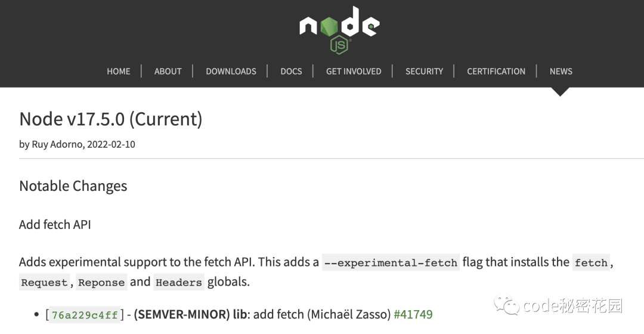Image resolution: width=644 pixels, height=334 pixels.
Task: Click the author line Ruy Adorno
Action: click(77, 144)
